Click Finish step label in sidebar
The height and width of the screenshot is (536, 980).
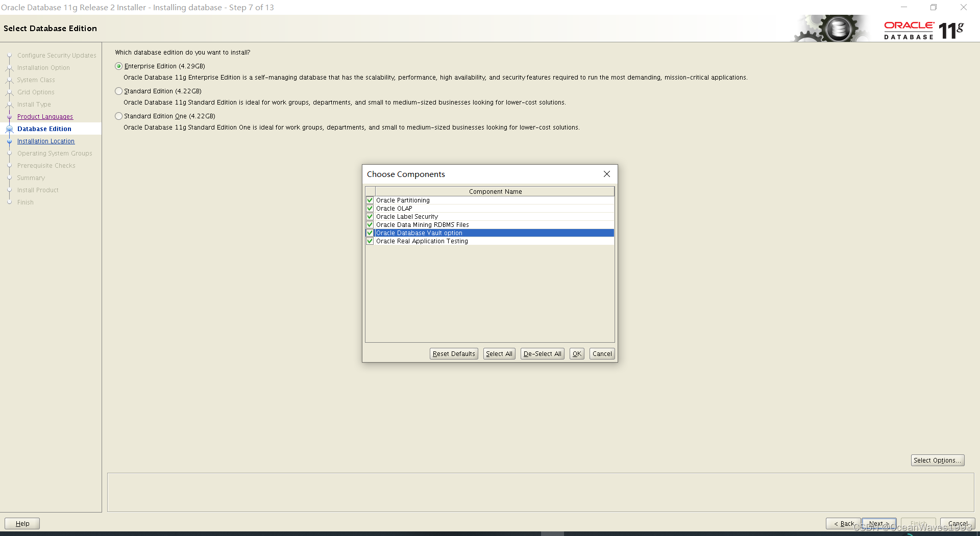point(26,202)
